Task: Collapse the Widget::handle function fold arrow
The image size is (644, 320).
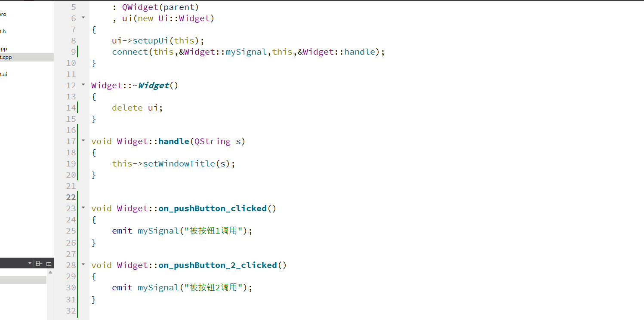Action: [x=83, y=141]
